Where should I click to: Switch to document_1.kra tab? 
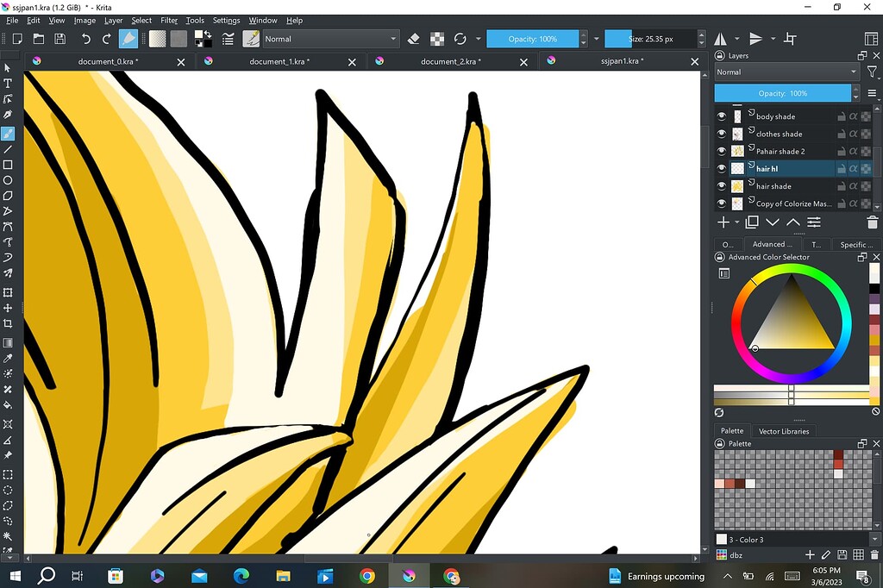tap(279, 61)
